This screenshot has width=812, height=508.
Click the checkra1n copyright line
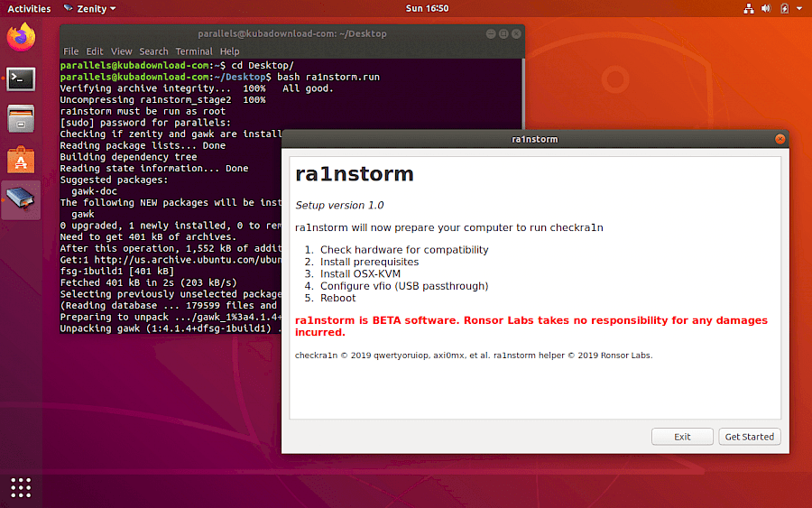[x=474, y=356]
